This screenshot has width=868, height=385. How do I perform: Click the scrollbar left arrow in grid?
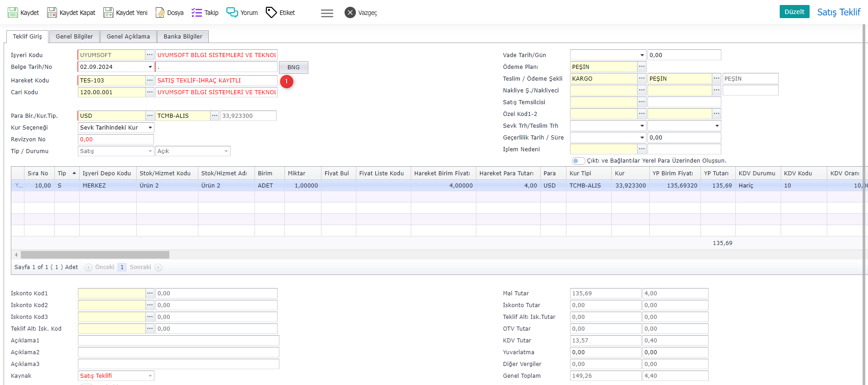pyautogui.click(x=16, y=255)
